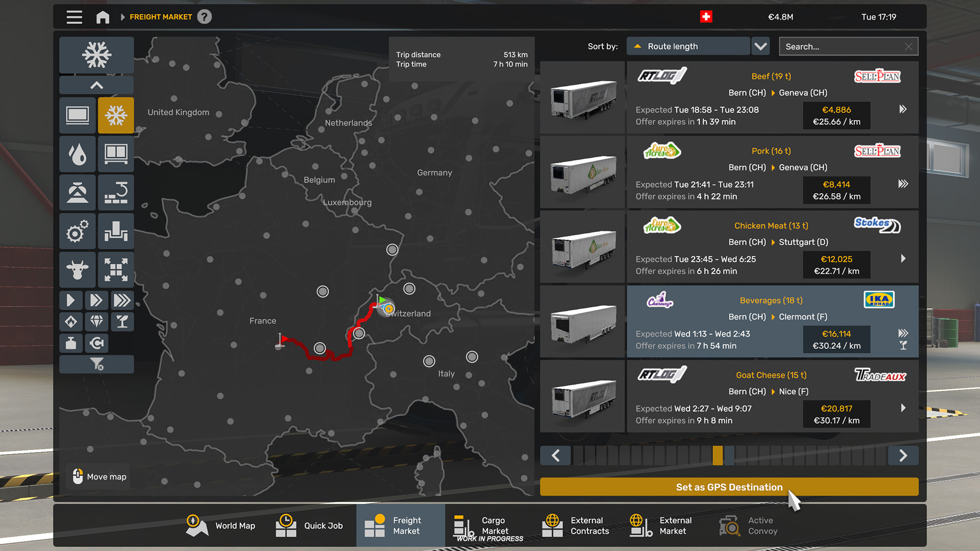Select the bricks and crane trailer filter
This screenshot has height=551, width=980.
pos(116,193)
